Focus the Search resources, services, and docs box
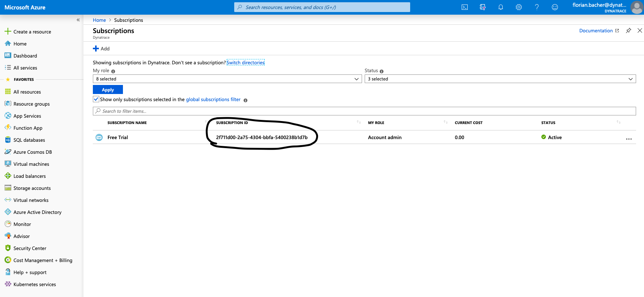The width and height of the screenshot is (644, 297). tap(322, 7)
